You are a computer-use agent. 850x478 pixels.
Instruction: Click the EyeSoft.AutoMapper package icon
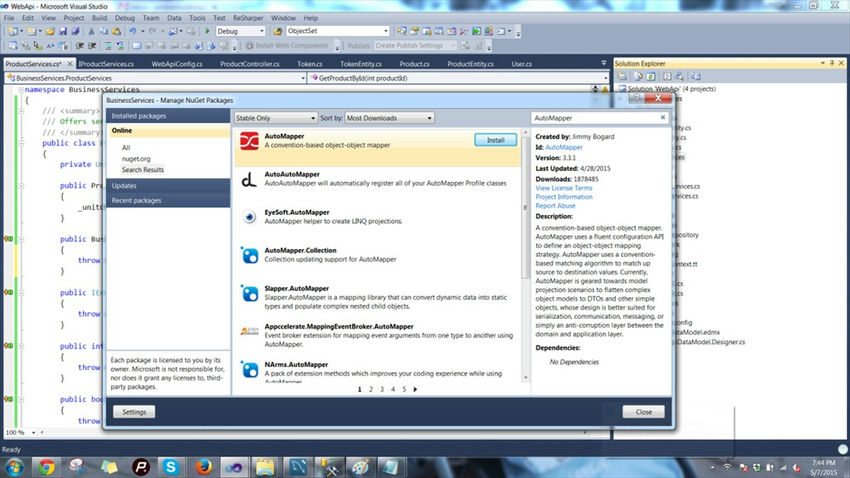click(249, 217)
